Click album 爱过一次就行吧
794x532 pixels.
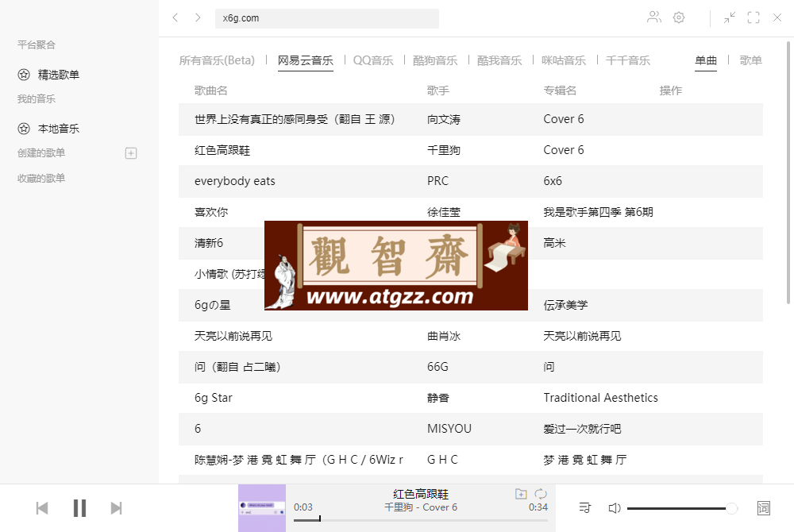point(582,429)
